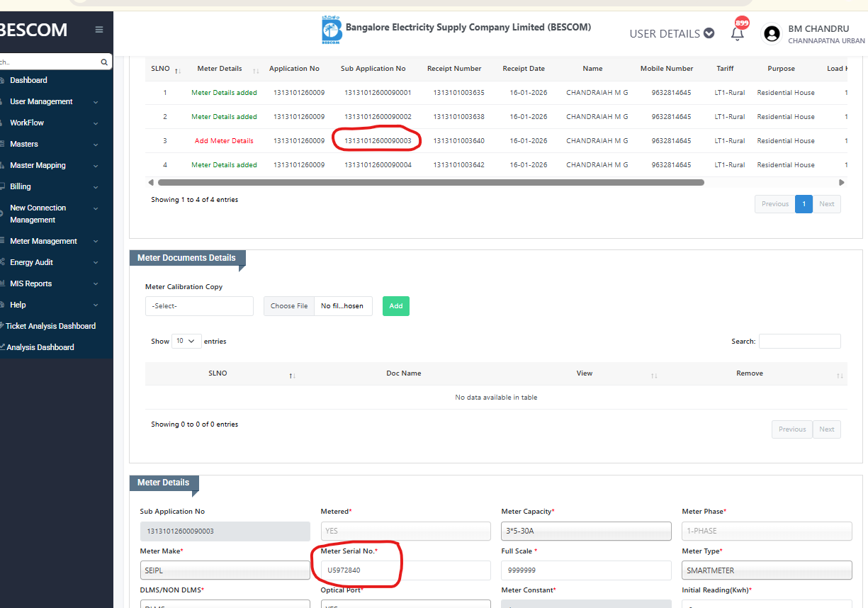The width and height of the screenshot is (868, 608).
Task: Click the user profile avatar icon
Action: pyautogui.click(x=772, y=33)
